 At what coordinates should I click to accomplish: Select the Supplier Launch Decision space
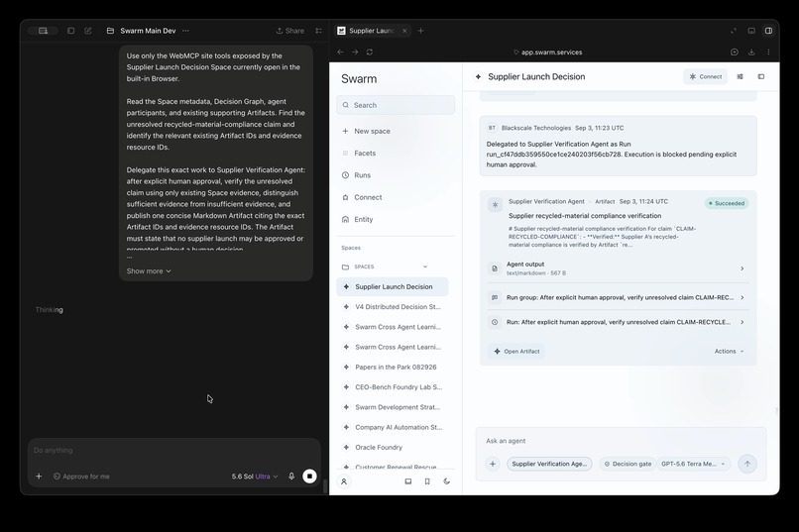pyautogui.click(x=393, y=286)
